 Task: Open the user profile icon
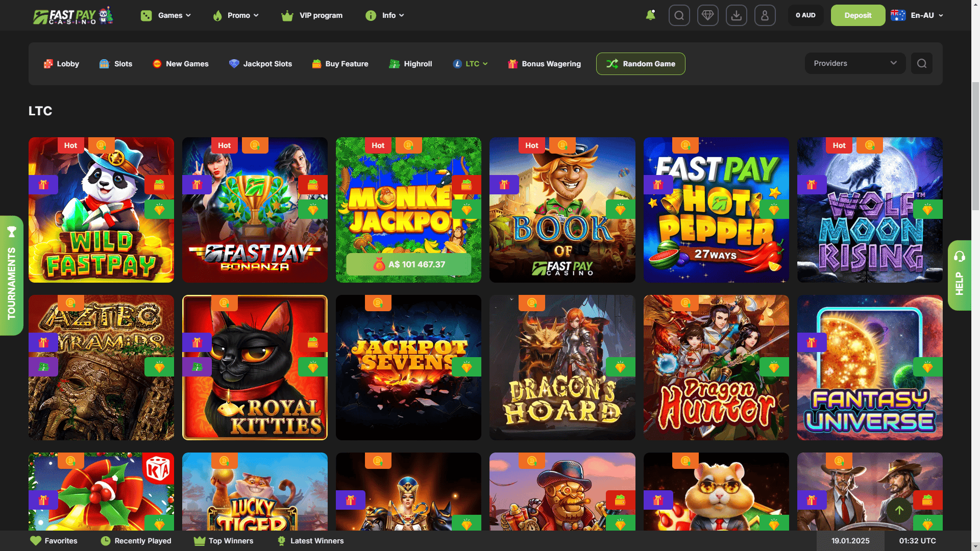click(x=765, y=15)
